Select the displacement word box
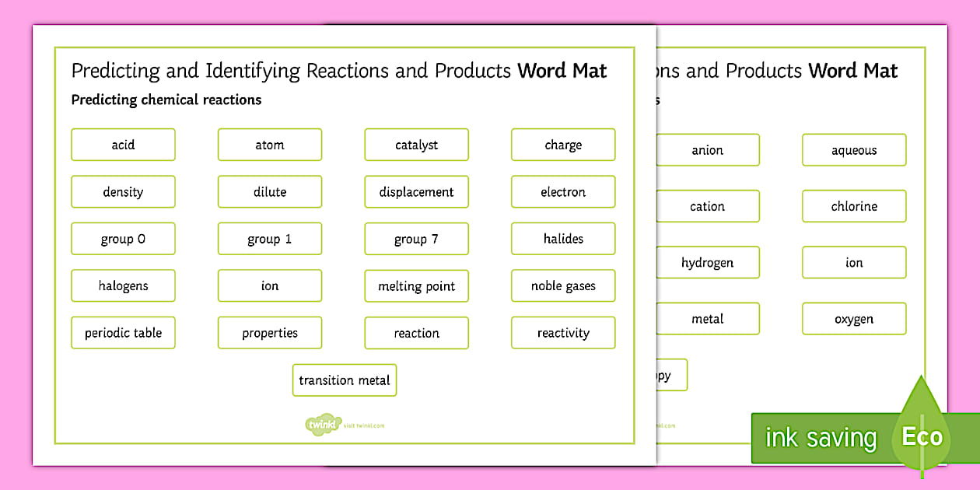The width and height of the screenshot is (980, 490). tap(416, 191)
